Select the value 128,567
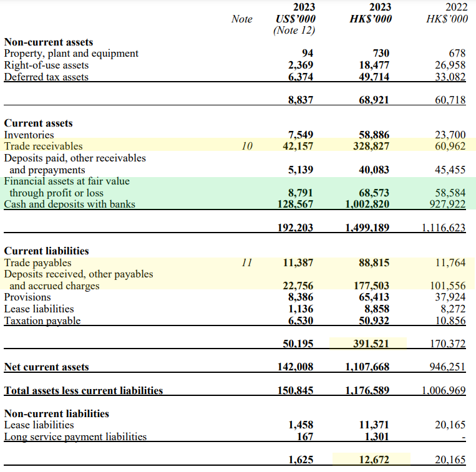Image resolution: width=476 pixels, height=472 pixels. 295,204
